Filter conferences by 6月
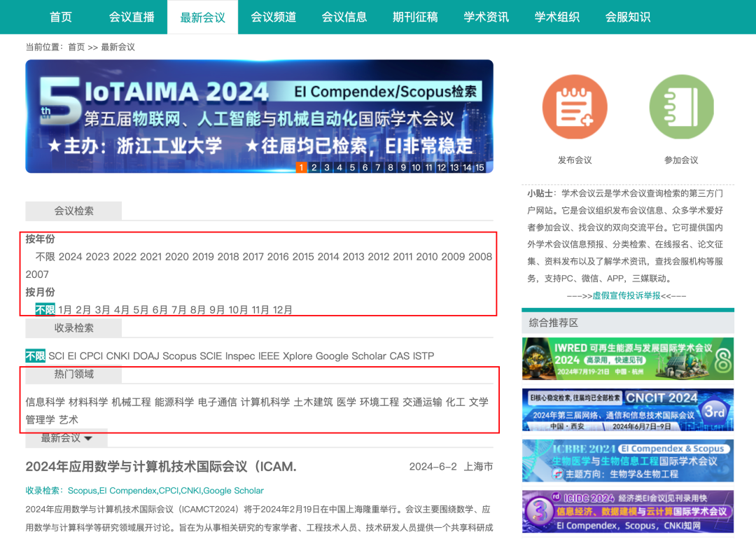The image size is (756, 539). [x=160, y=309]
